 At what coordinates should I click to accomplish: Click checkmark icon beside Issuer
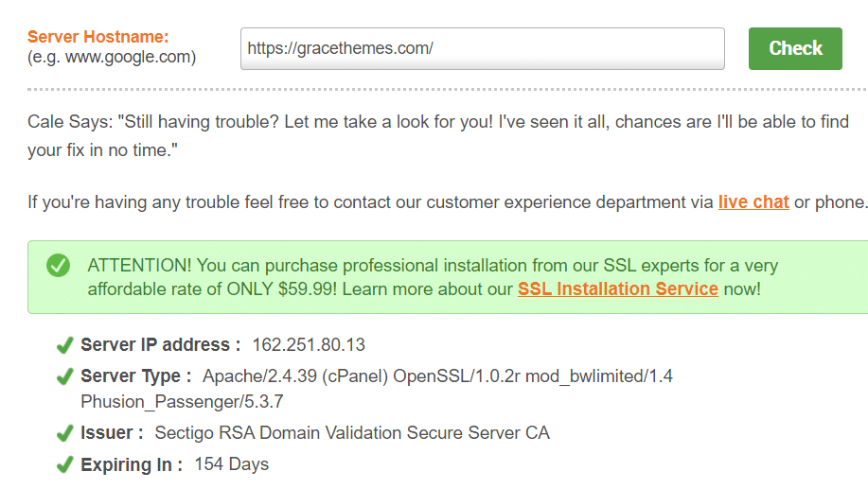tap(64, 433)
